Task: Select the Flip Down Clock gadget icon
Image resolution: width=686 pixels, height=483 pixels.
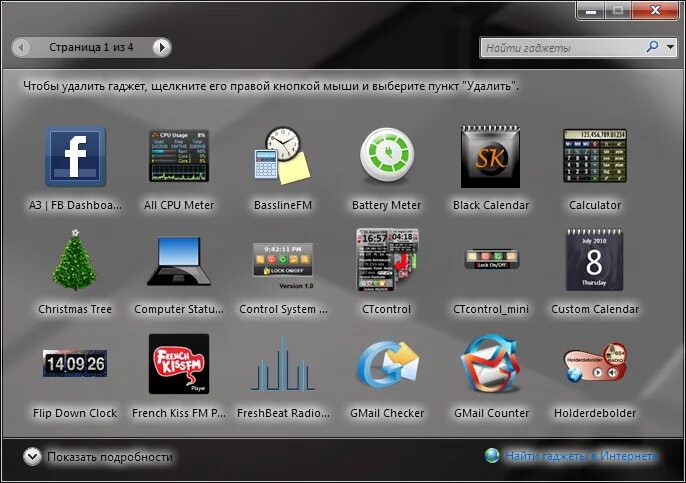Action: coord(75,364)
